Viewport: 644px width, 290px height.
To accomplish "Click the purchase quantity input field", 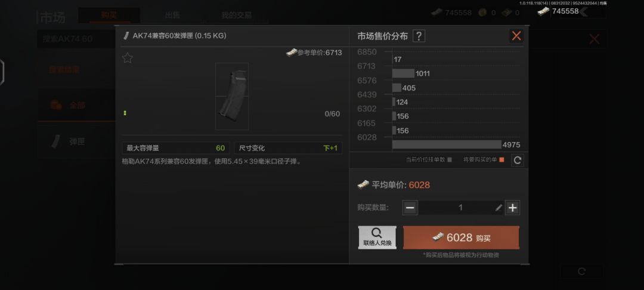I will pyautogui.click(x=461, y=208).
